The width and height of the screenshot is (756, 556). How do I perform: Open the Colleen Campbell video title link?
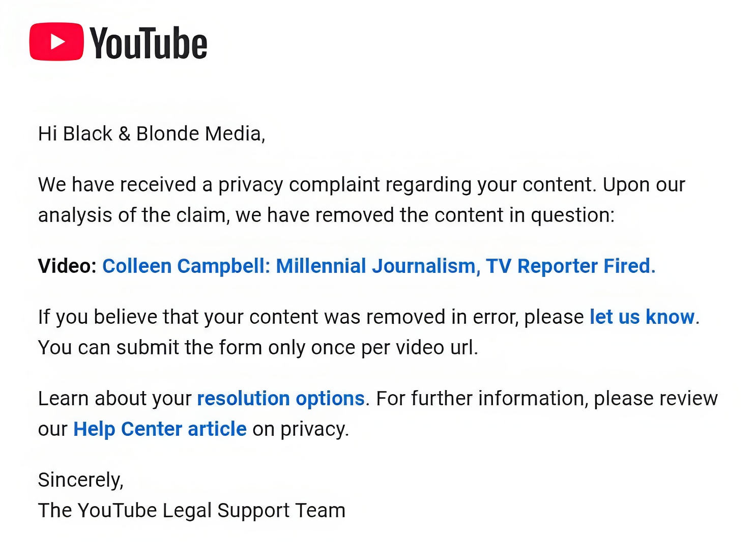coord(379,266)
